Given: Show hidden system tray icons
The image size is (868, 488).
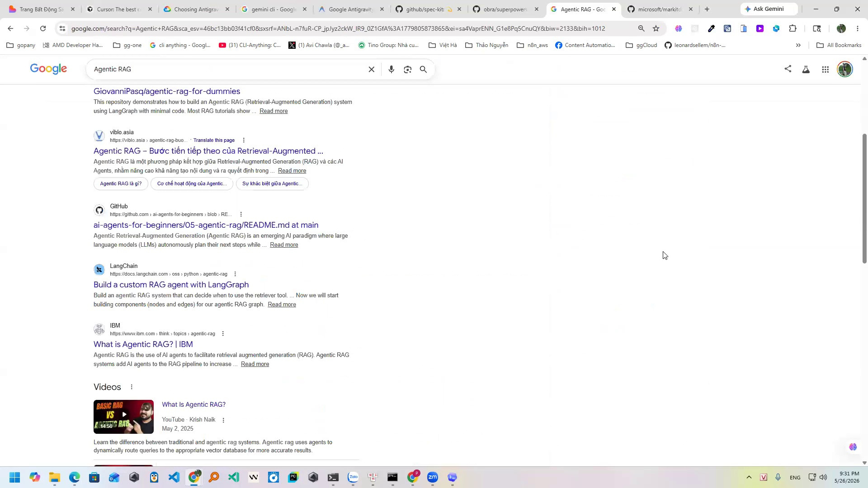Looking at the screenshot, I should (x=749, y=478).
